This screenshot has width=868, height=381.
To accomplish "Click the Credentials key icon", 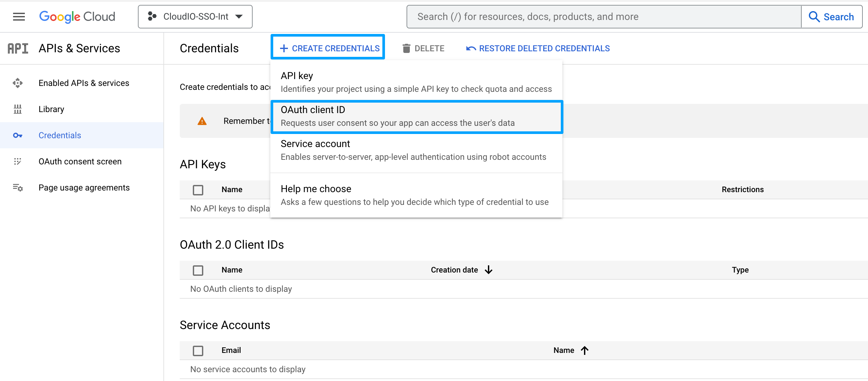I will click(18, 135).
